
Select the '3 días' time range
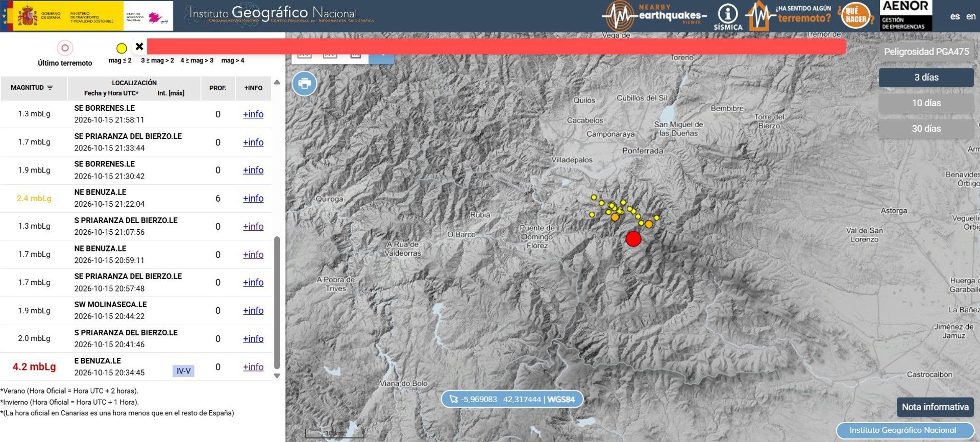pyautogui.click(x=926, y=77)
